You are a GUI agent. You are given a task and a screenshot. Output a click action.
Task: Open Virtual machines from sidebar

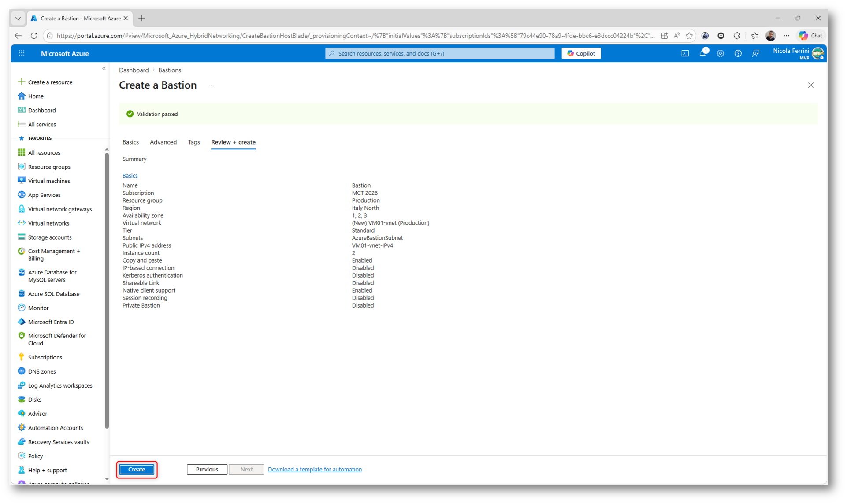(x=48, y=181)
